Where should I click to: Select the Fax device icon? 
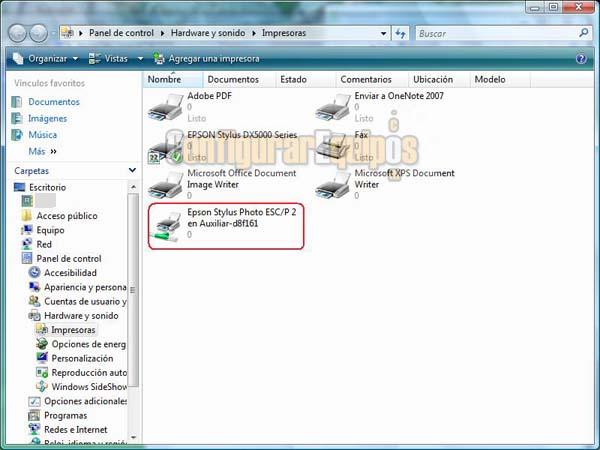click(333, 147)
